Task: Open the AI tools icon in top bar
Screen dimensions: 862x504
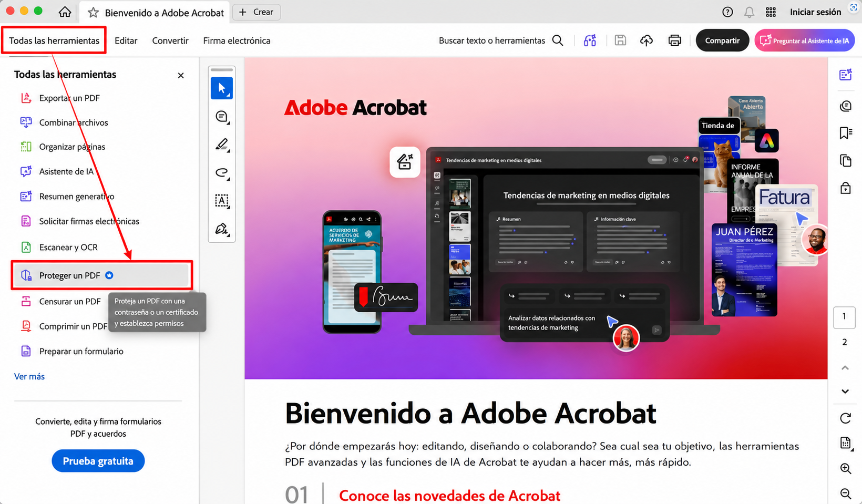Action: coord(590,40)
